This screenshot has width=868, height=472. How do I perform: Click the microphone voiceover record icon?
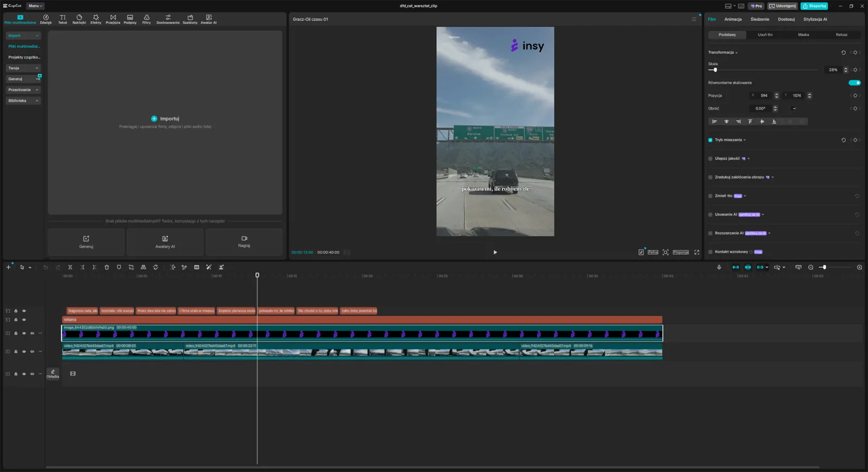pos(719,267)
